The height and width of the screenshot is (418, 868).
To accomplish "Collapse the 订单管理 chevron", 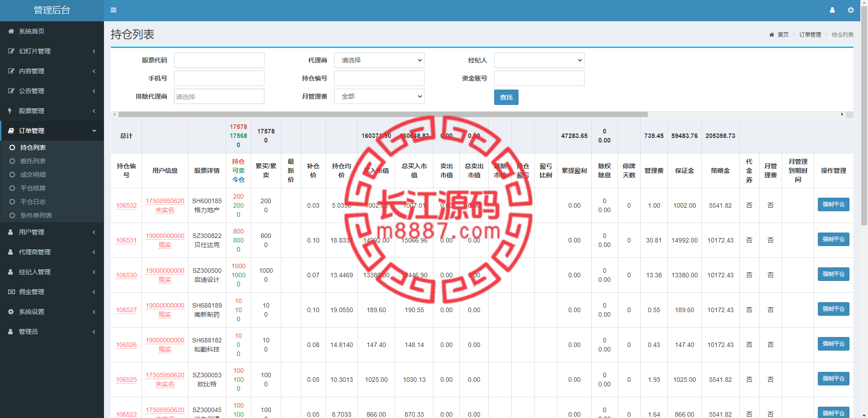I will [x=94, y=131].
